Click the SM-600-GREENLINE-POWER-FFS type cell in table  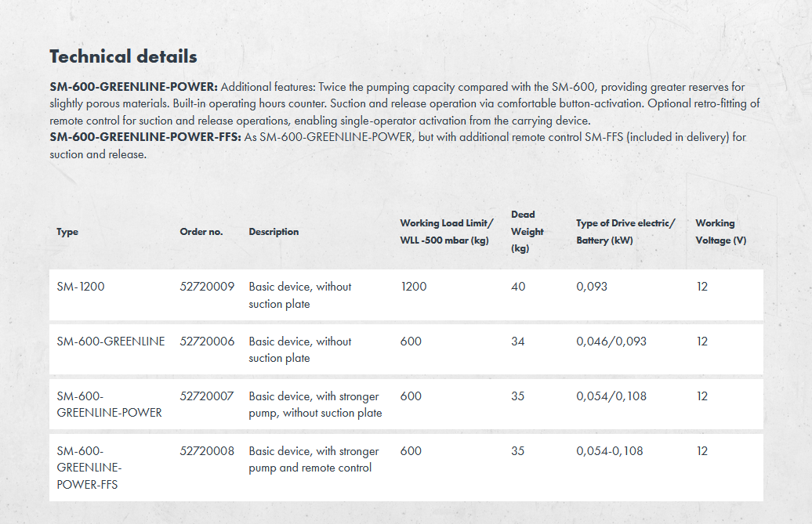89,468
